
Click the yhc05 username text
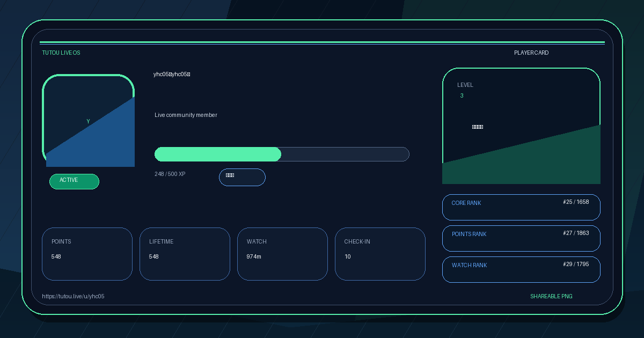[172, 74]
